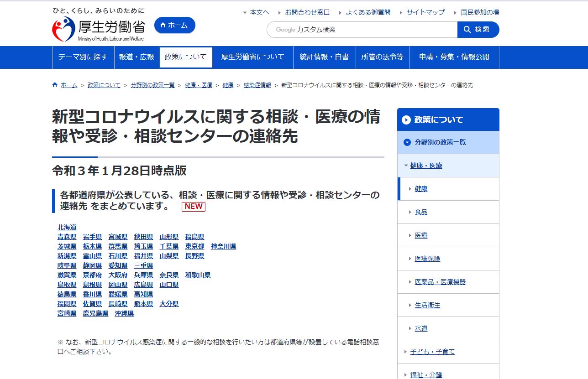The width and height of the screenshot is (588, 379).
Task: Open 福岡県 prefecture link
Action: (x=67, y=304)
